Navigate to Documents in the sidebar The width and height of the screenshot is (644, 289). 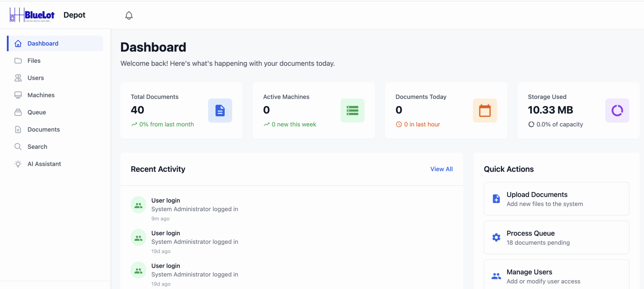[43, 130]
